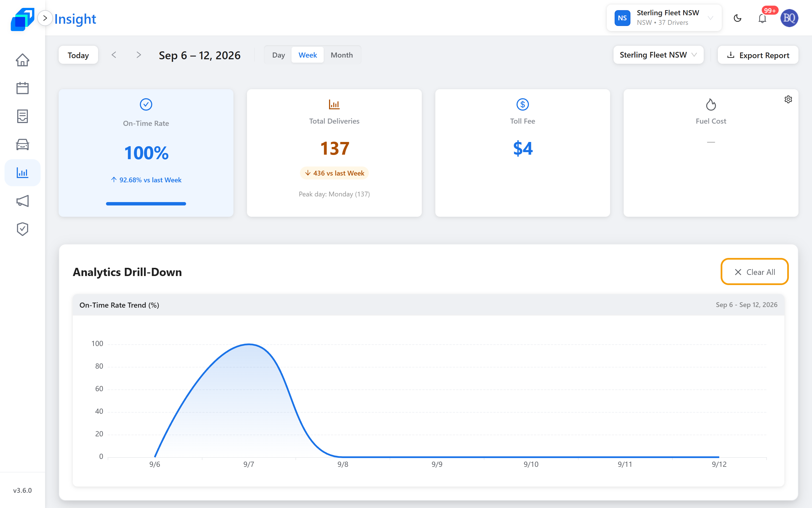This screenshot has width=812, height=508.
Task: Click the Analytics Drill-Down heading
Action: click(x=127, y=272)
